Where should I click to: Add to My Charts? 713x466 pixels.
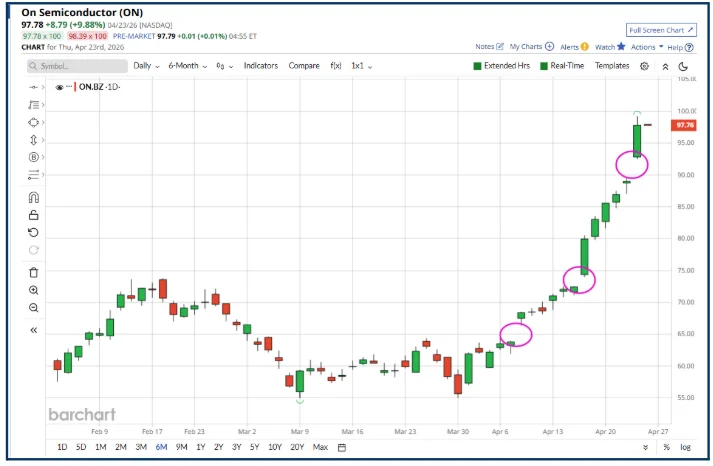click(532, 46)
